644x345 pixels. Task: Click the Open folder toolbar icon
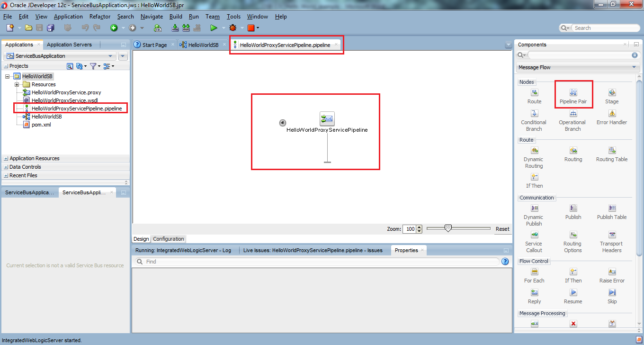pos(28,28)
